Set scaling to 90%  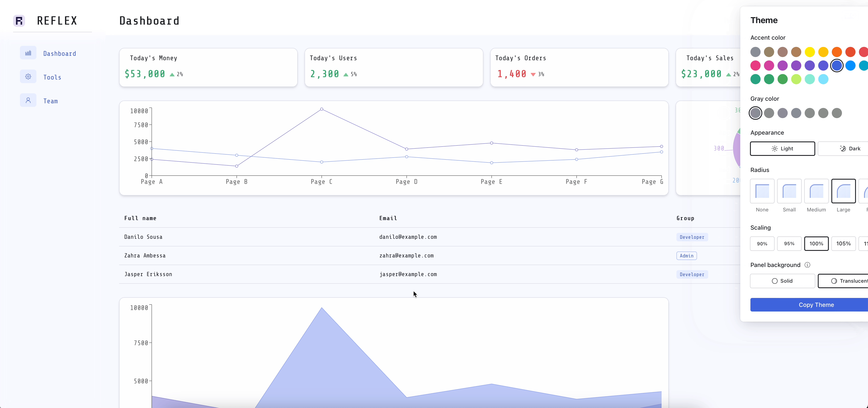coord(762,244)
